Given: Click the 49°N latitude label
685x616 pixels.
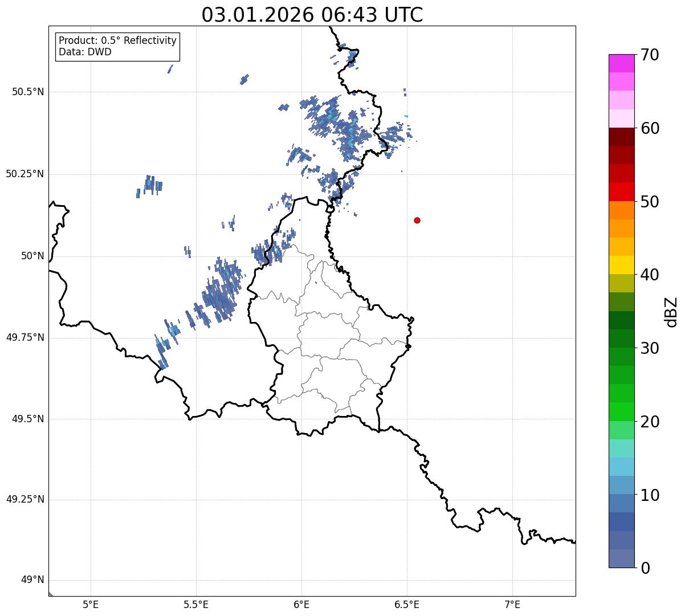Looking at the screenshot, I should 32,580.
